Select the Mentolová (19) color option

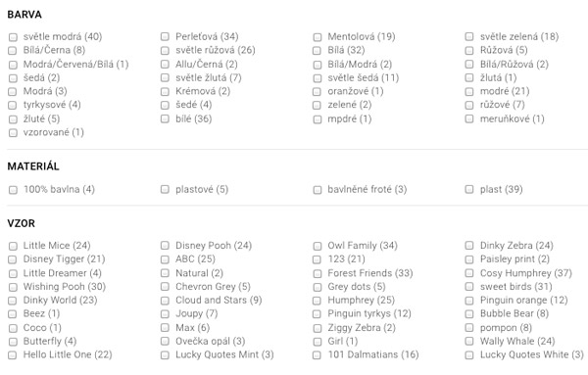coord(318,37)
